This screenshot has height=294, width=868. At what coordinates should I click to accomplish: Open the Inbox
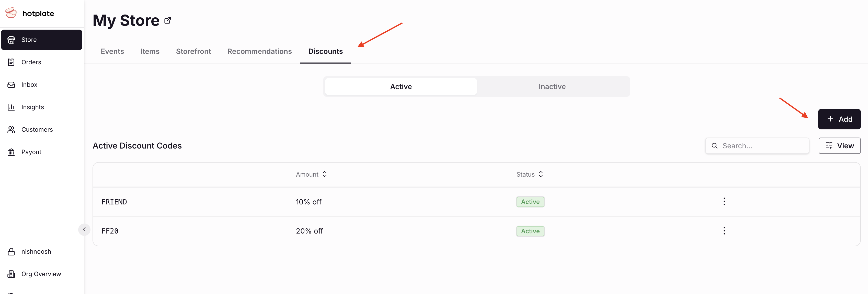click(x=29, y=84)
